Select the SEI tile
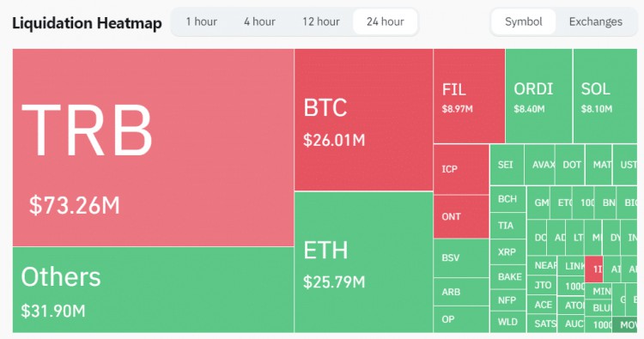Viewport: 644px width, 339px height. click(x=507, y=165)
